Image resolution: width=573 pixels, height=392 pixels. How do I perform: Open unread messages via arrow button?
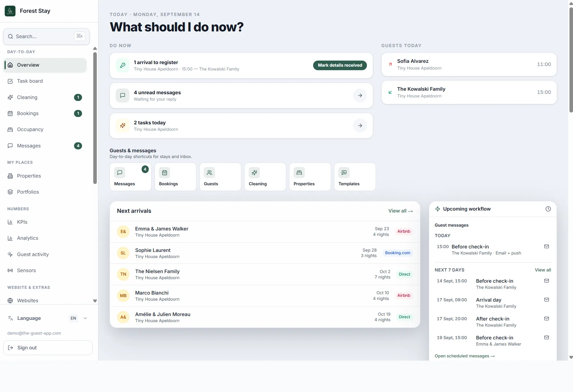360,96
